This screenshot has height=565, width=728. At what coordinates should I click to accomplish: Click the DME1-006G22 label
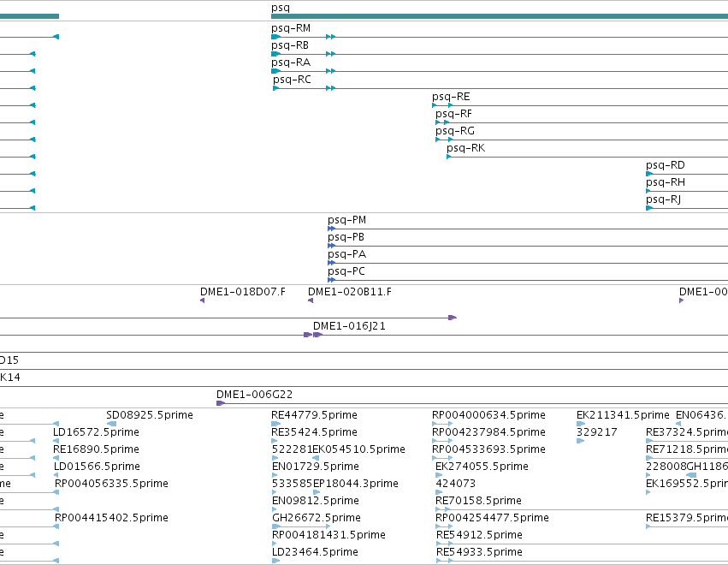[254, 395]
